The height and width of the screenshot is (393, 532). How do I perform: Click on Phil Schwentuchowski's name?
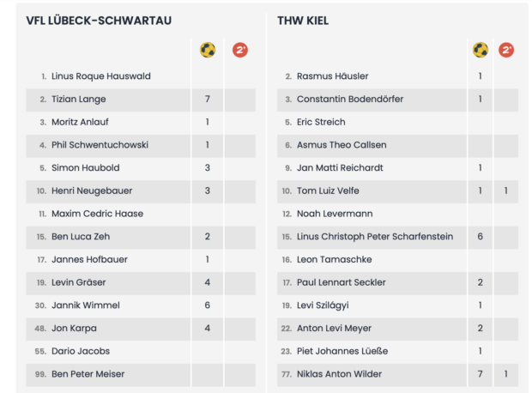[100, 145]
